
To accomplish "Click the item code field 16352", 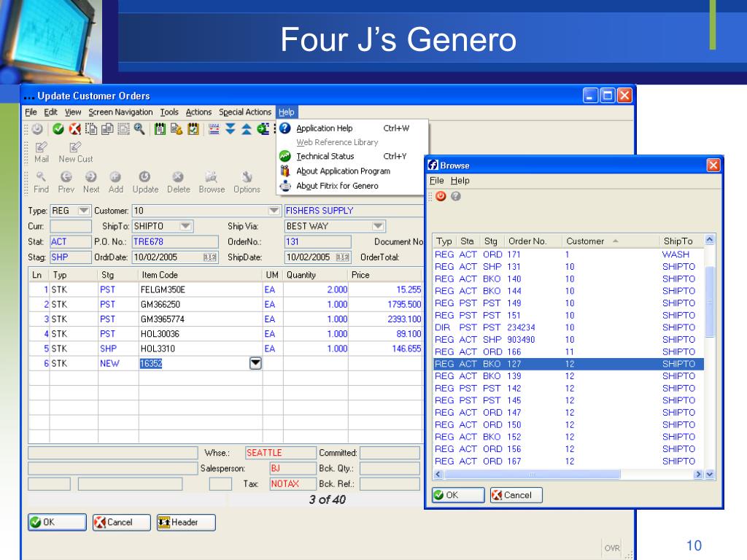I will 200,363.
